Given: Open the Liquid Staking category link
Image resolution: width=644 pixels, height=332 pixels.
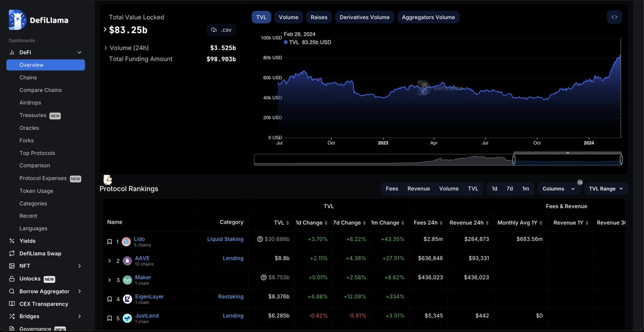Looking at the screenshot, I should click(x=225, y=239).
